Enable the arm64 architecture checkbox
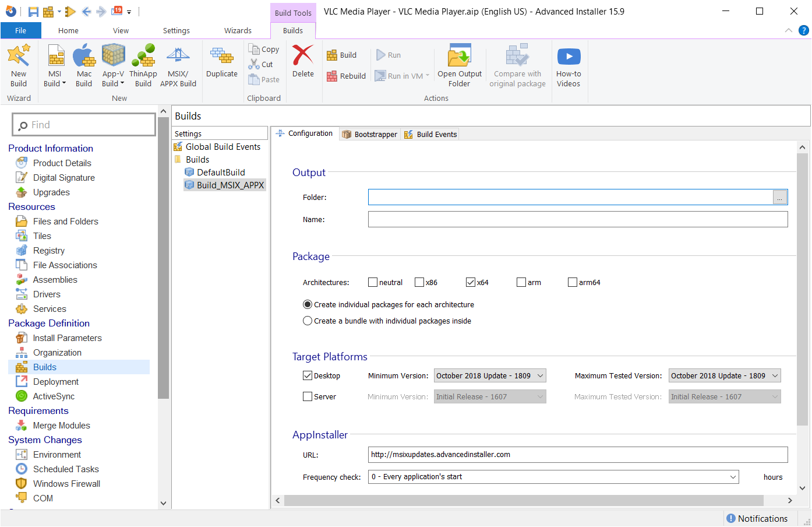The height and width of the screenshot is (527, 812). [573, 282]
